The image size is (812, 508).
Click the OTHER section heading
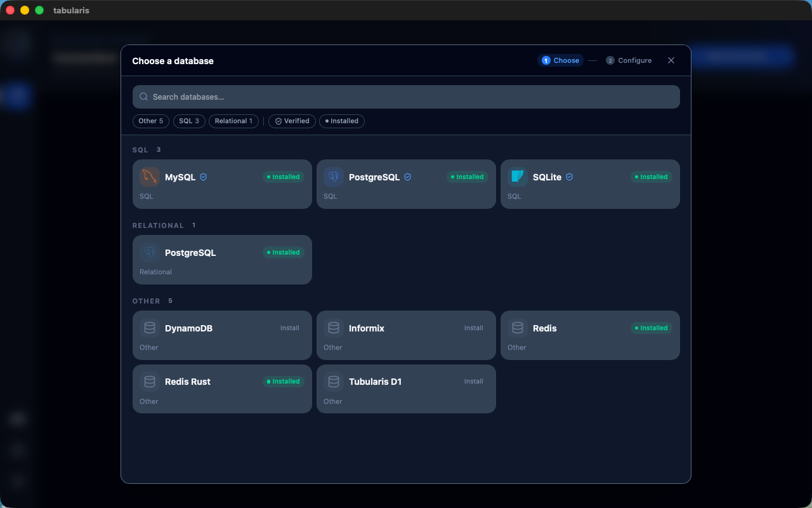click(x=146, y=301)
